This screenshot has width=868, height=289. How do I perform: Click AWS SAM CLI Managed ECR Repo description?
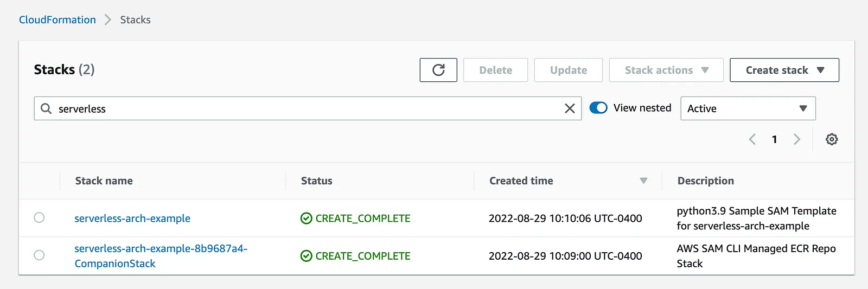(x=756, y=256)
